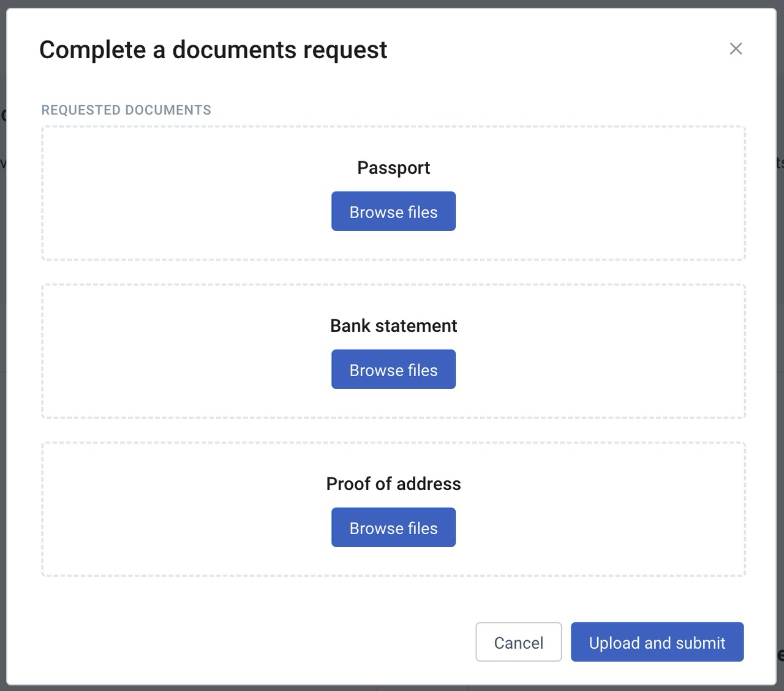784x691 pixels.
Task: Click the 'Complete a documents request' title
Action: tap(213, 50)
